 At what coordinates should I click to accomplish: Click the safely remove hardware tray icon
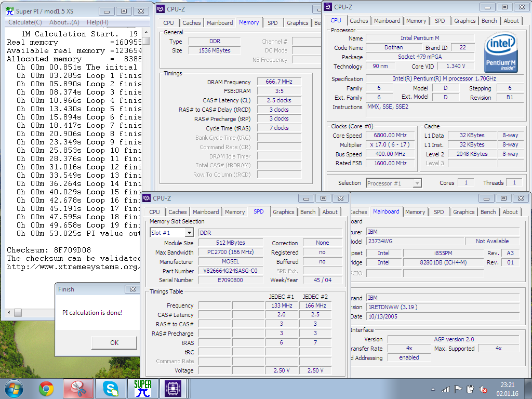[470, 389]
